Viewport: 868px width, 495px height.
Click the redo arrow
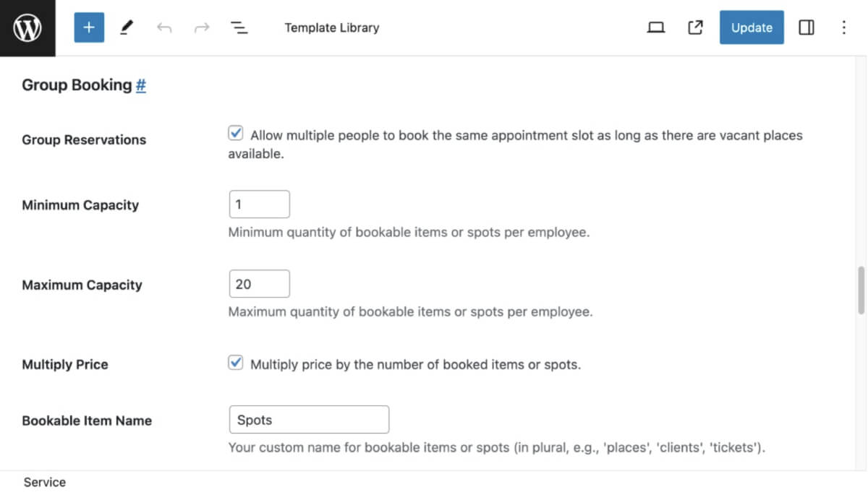202,27
